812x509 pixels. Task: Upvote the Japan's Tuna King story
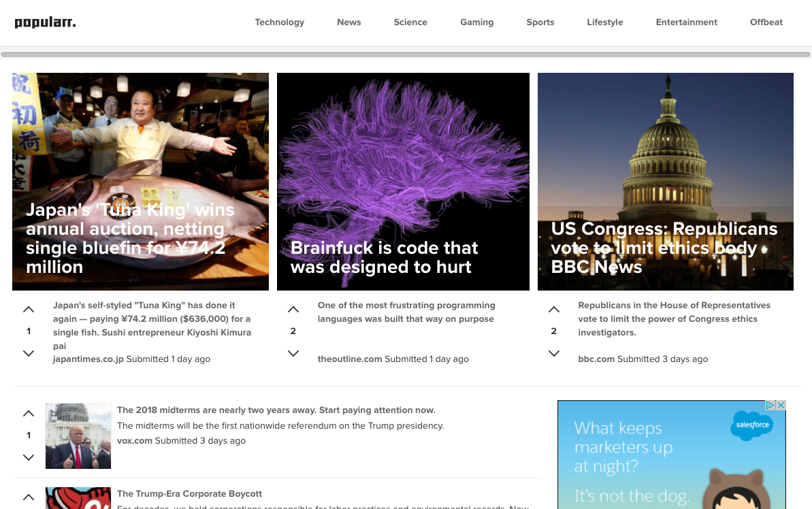(x=29, y=310)
